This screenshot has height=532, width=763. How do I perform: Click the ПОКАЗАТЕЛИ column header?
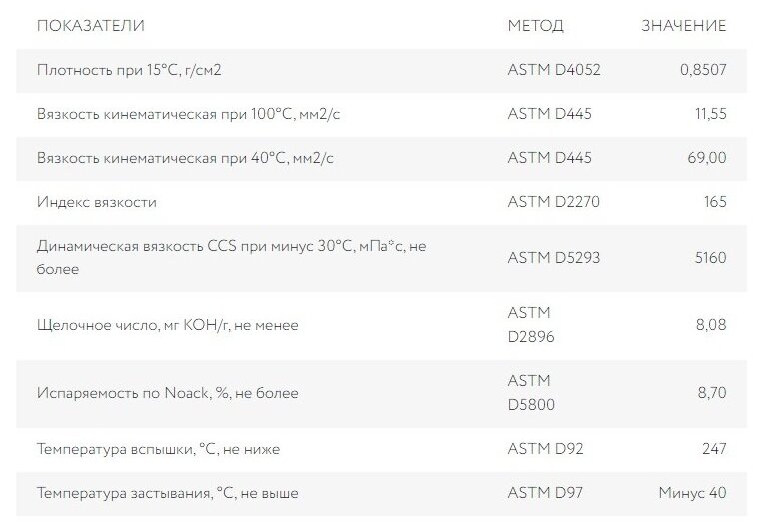tap(90, 26)
